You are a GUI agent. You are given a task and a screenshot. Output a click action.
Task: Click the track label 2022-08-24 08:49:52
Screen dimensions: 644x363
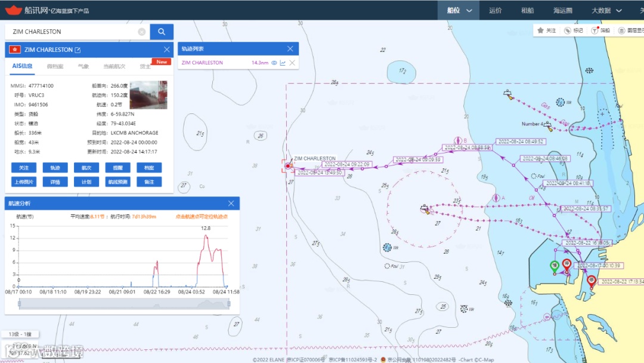(521, 141)
